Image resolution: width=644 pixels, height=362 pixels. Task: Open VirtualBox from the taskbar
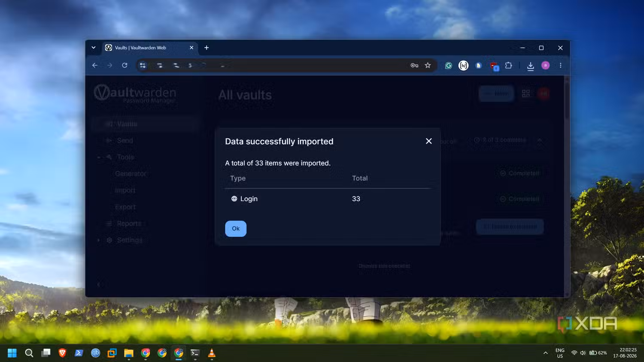click(x=112, y=353)
